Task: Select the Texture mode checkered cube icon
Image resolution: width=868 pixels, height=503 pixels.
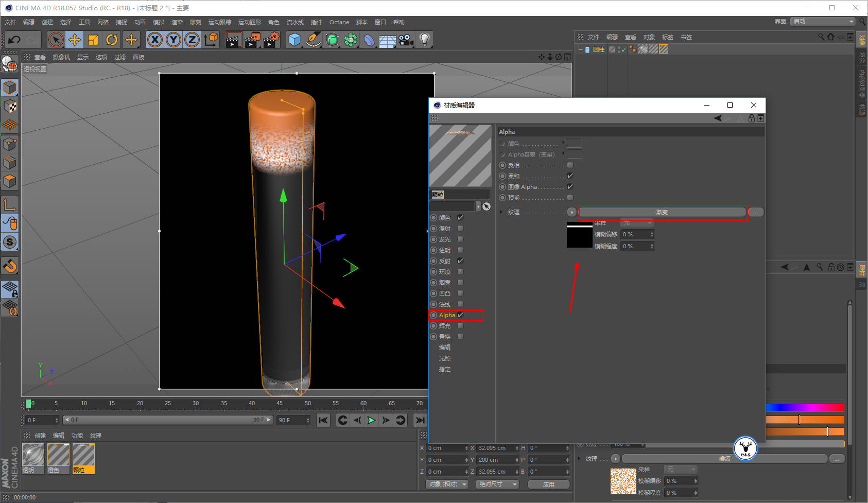Action: [x=10, y=107]
